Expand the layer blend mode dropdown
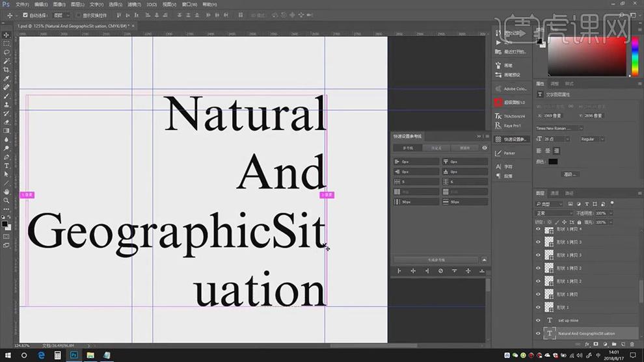The height and width of the screenshot is (362, 644). [554, 213]
